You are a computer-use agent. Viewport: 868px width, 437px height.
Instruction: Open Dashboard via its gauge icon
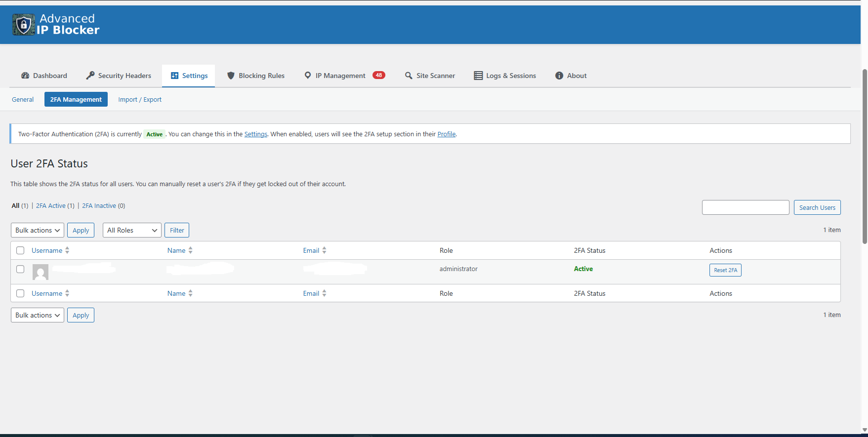point(25,76)
